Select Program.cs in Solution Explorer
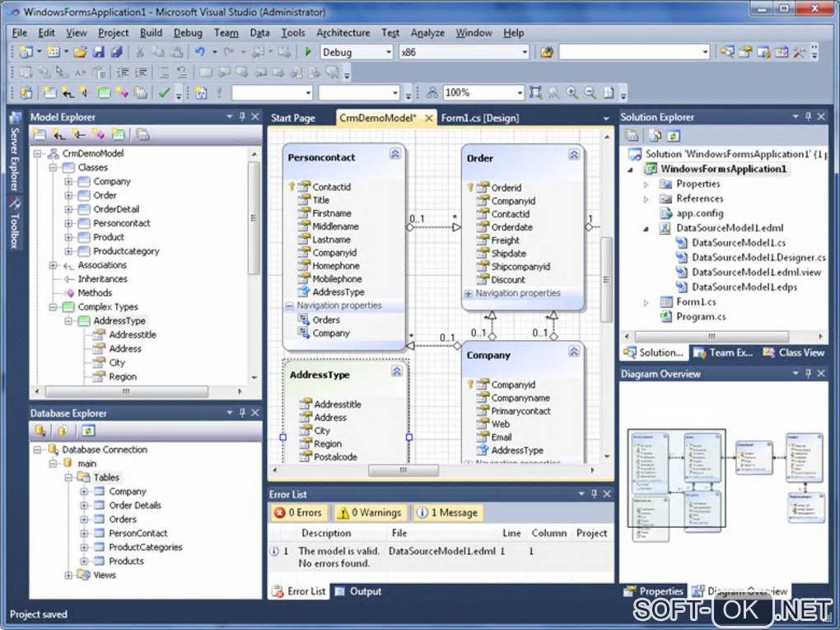This screenshot has width=840, height=630. click(x=701, y=316)
